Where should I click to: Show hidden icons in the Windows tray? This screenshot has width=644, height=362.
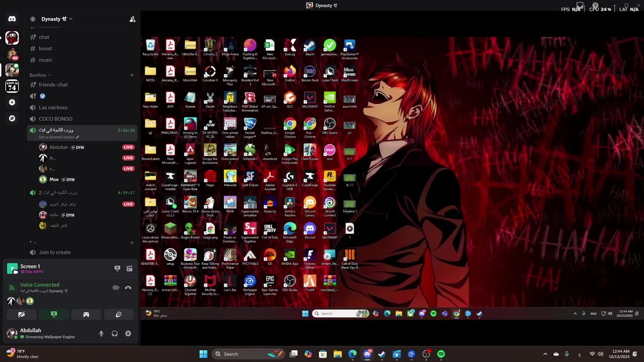coord(545,354)
